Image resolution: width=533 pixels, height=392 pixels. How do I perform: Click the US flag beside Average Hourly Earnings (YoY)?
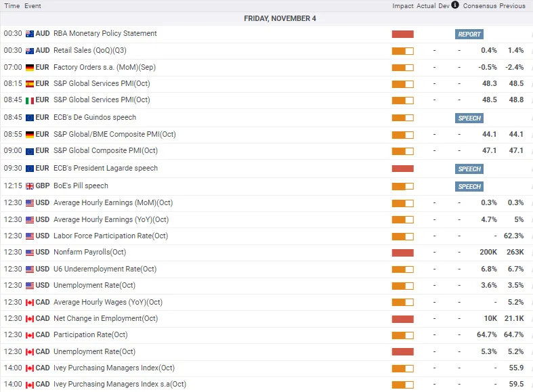tap(30, 220)
